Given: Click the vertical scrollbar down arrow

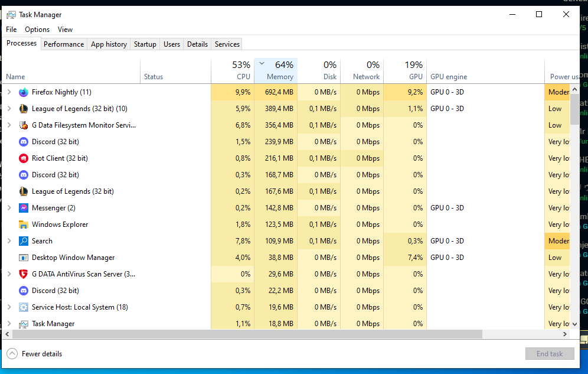Looking at the screenshot, I should [574, 324].
